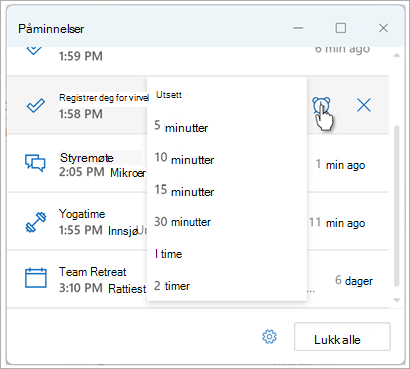Click the 6 dager label
Image resolution: width=410 pixels, height=369 pixels.
pos(354,281)
